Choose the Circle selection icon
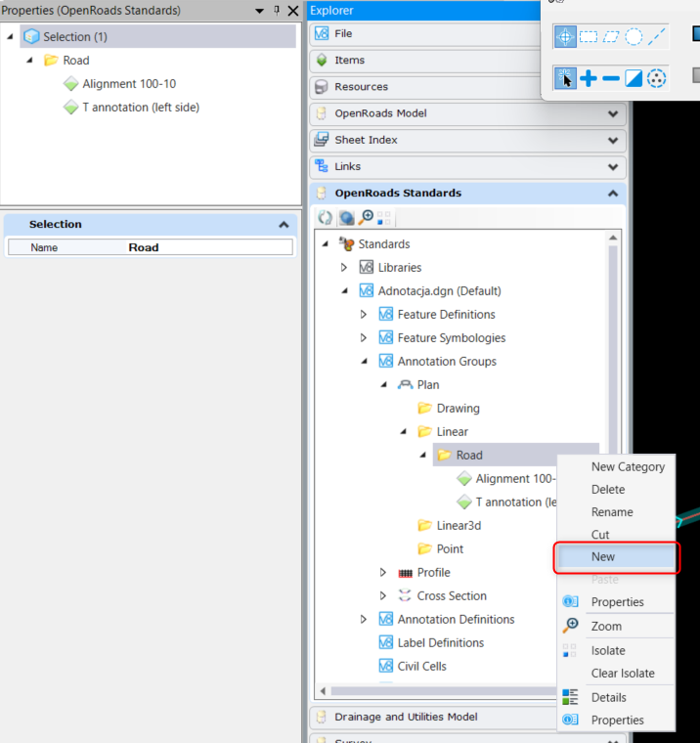 click(x=634, y=36)
